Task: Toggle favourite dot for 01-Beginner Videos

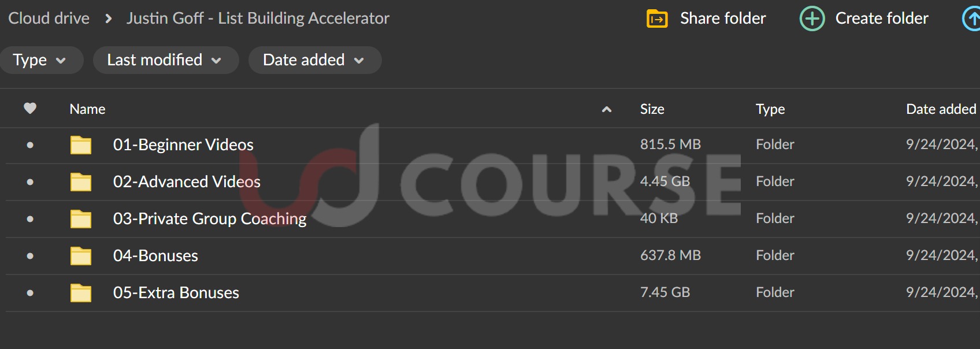Action: (30, 145)
